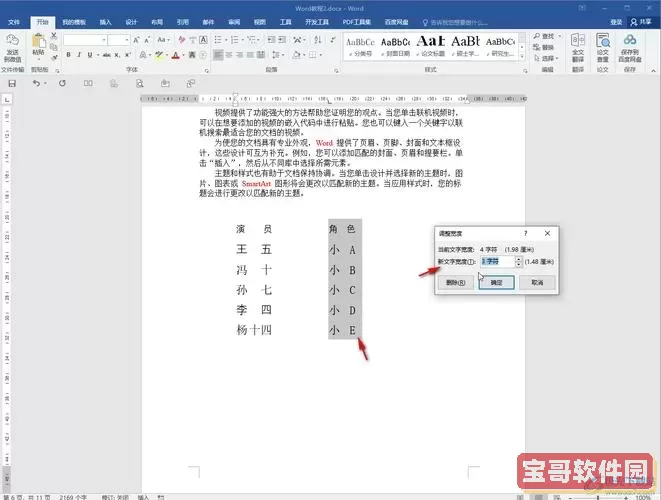Image resolution: width=661 pixels, height=500 pixels.
Task: Click the OK button in width dialog
Action: [496, 282]
